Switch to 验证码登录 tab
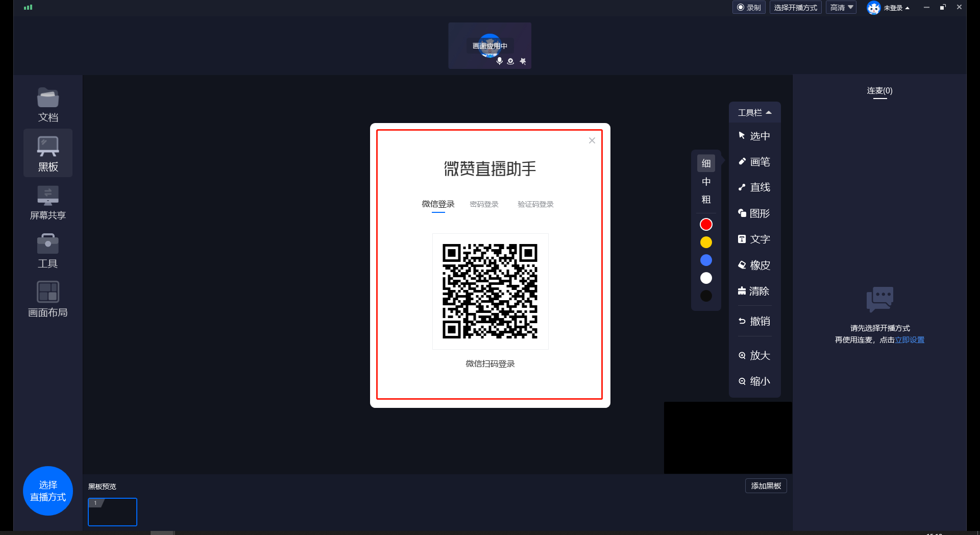The width and height of the screenshot is (980, 535). [x=535, y=204]
